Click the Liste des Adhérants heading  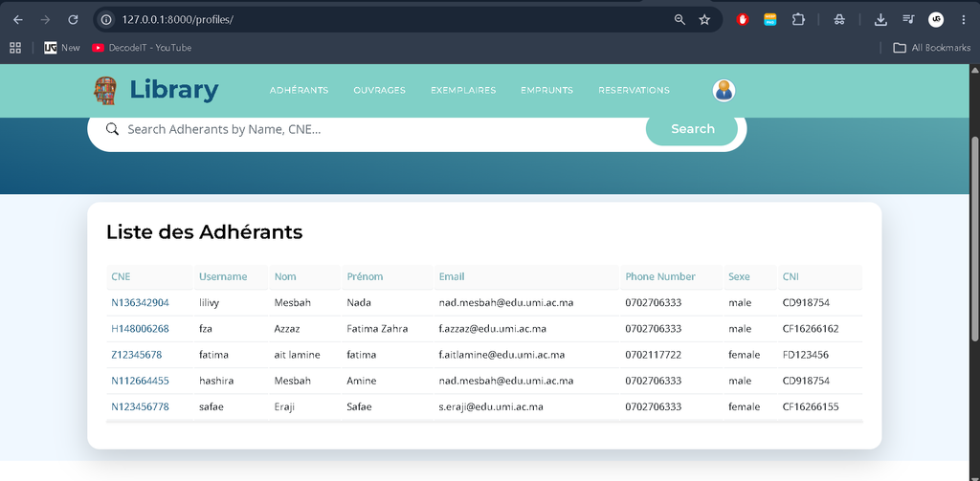[205, 231]
